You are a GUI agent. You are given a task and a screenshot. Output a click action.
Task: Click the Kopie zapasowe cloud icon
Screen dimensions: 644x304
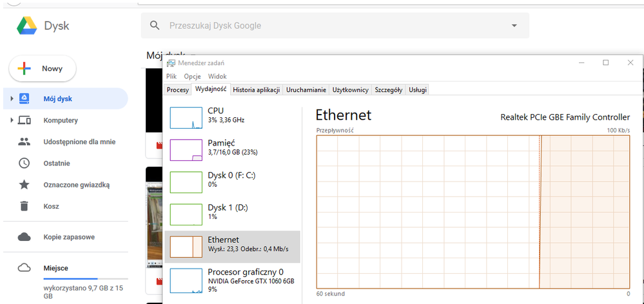pyautogui.click(x=24, y=237)
